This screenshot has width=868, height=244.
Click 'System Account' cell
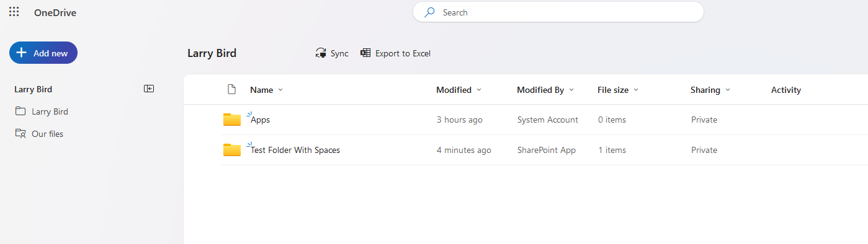(x=548, y=120)
